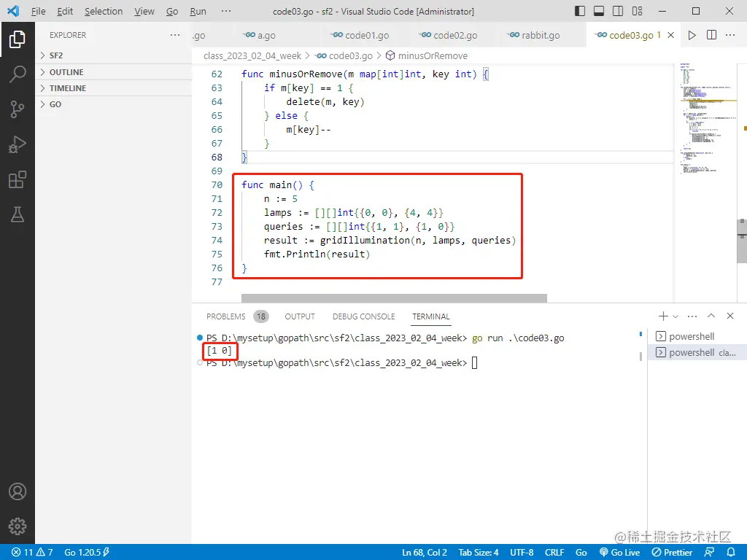Image resolution: width=747 pixels, height=560 pixels.
Task: Open the notifications bell in status bar
Action: [731, 553]
